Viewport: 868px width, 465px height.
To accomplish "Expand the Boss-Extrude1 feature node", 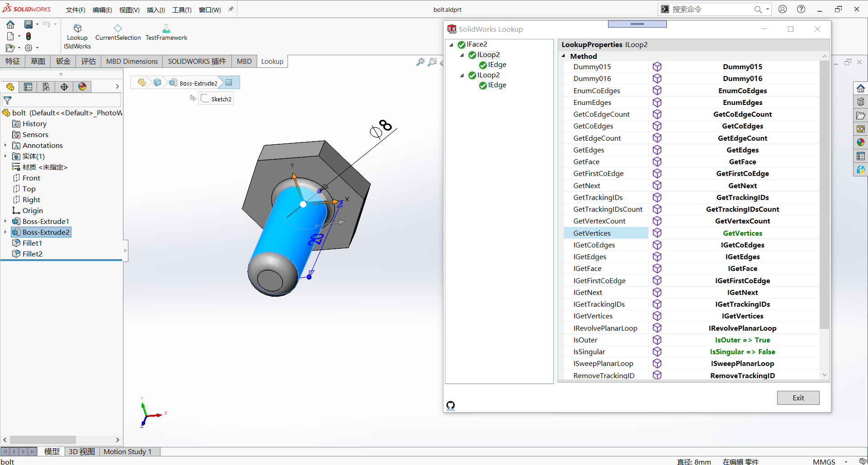I will point(5,221).
